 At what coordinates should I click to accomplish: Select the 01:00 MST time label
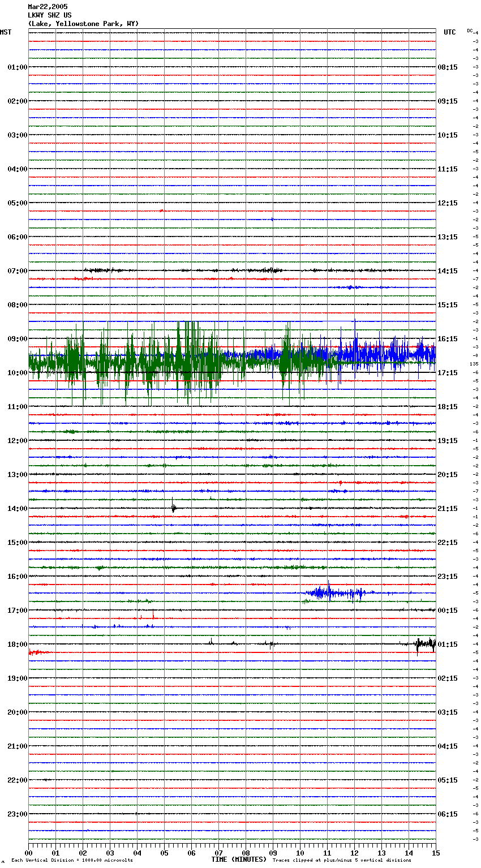pyautogui.click(x=18, y=67)
